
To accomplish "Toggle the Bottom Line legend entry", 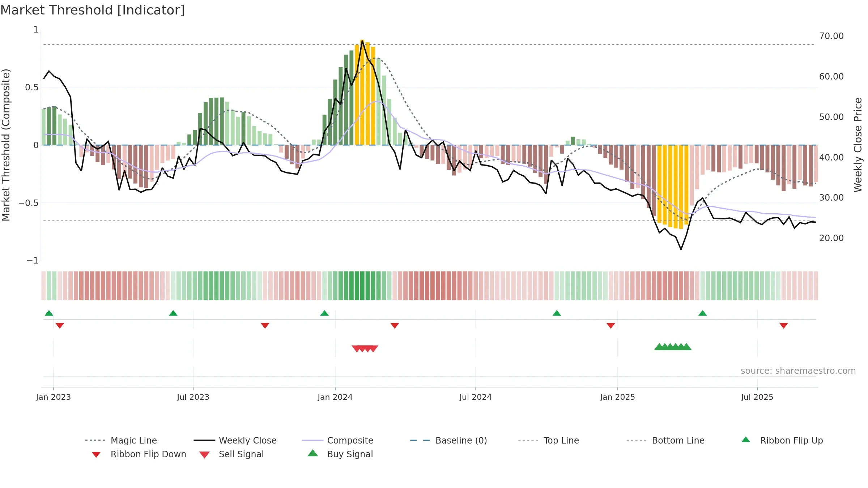I will click(665, 440).
